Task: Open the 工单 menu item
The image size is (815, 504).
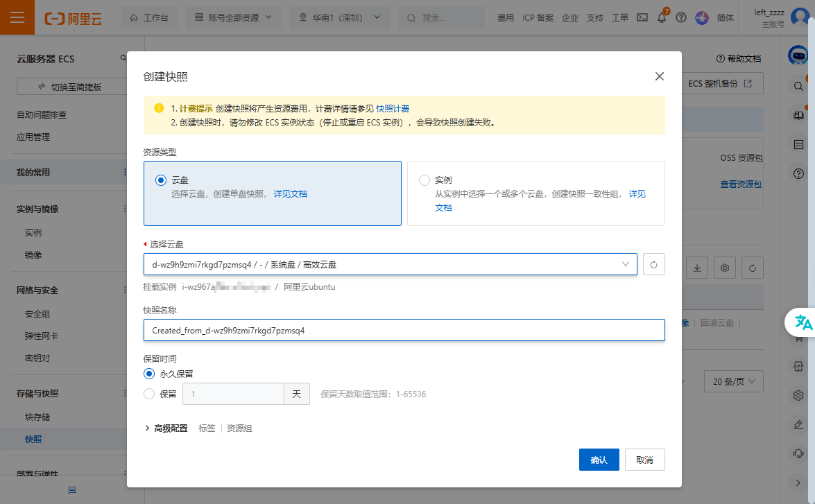Action: click(619, 17)
